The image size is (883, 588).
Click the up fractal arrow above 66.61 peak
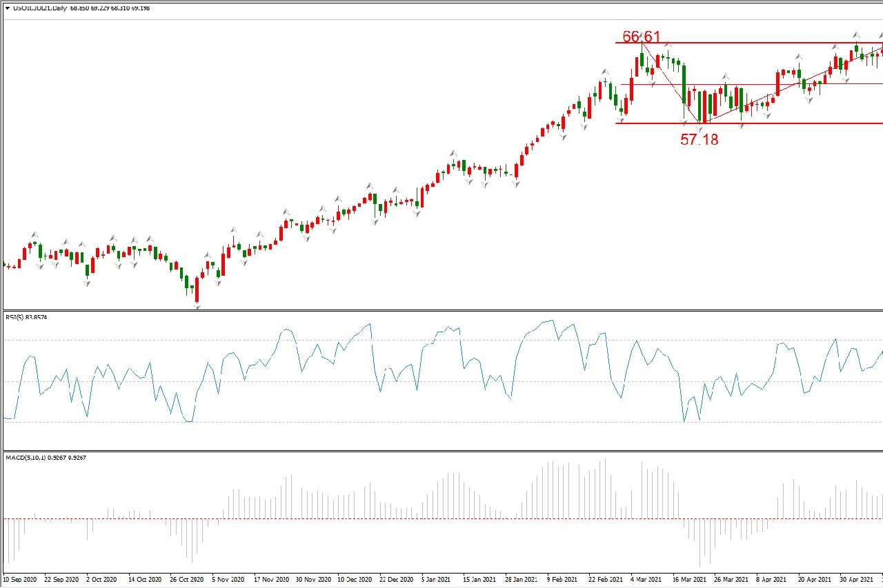[642, 34]
